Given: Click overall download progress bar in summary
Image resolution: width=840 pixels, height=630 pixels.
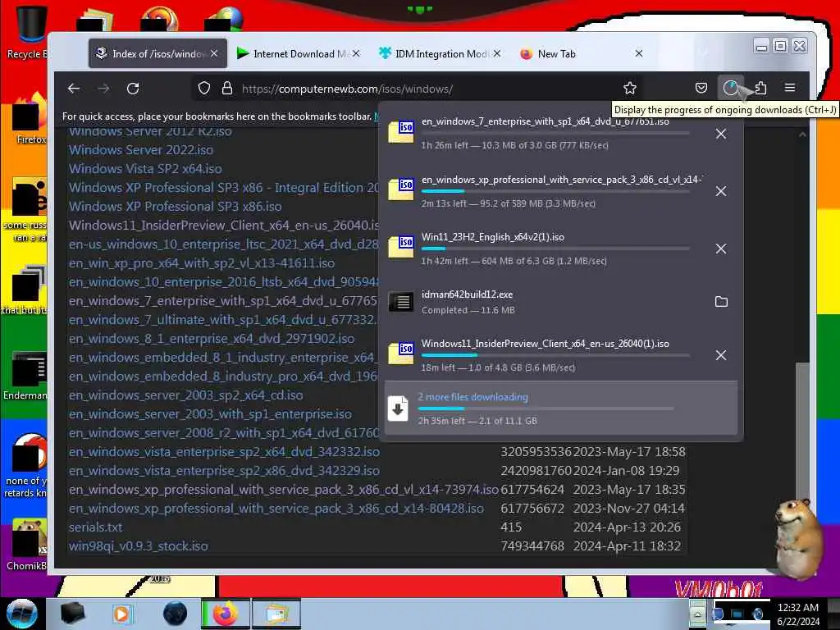Looking at the screenshot, I should click(x=546, y=409).
